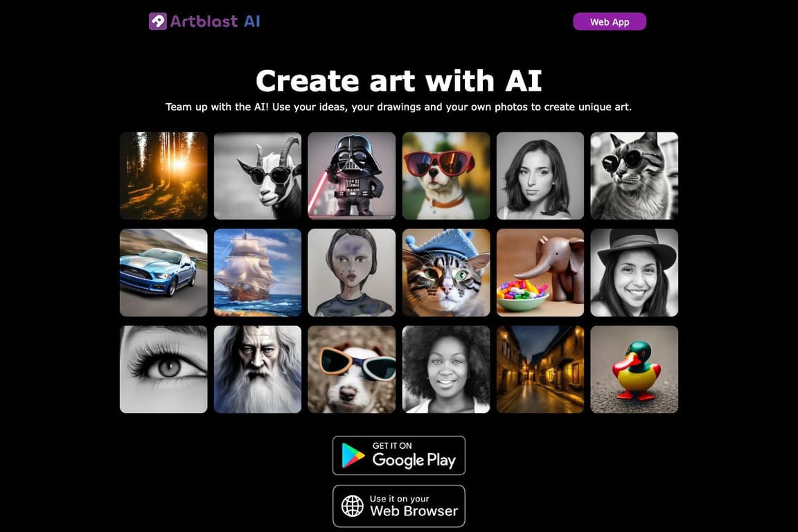Open the sailing ship painting thumbnail
The width and height of the screenshot is (798, 532).
point(258,272)
